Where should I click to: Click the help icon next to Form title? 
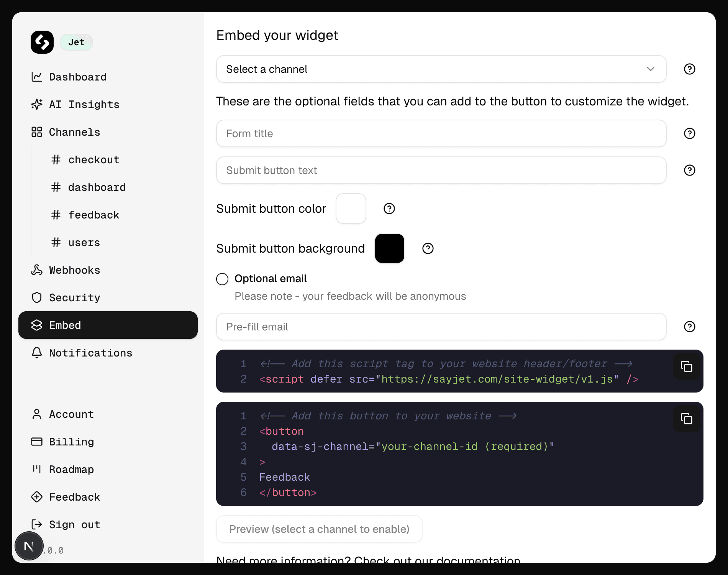click(689, 133)
